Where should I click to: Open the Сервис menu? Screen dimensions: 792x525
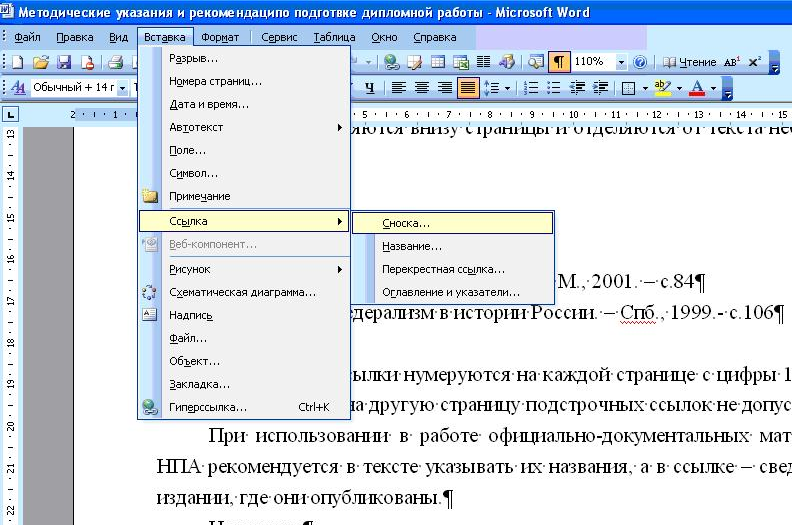[x=279, y=37]
